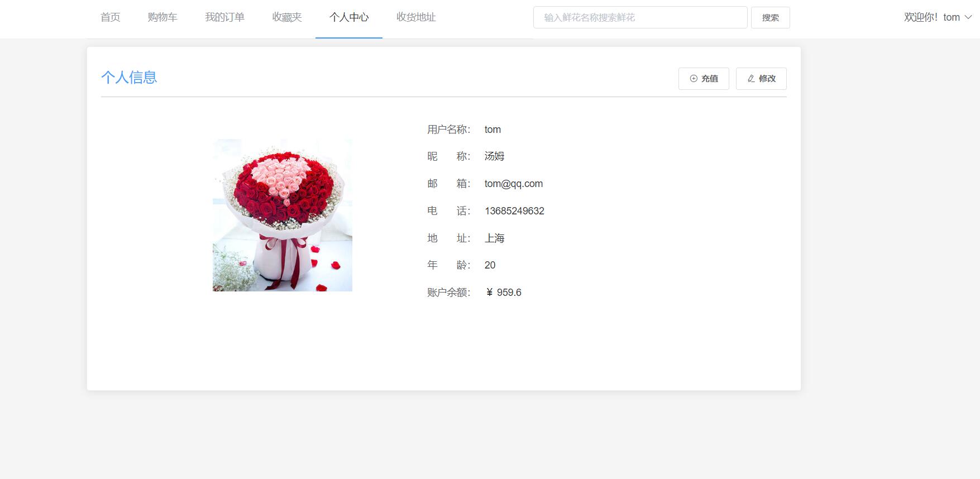Viewport: 980px width, 479px height.
Task: Click the 充值 recharge button
Action: [704, 79]
